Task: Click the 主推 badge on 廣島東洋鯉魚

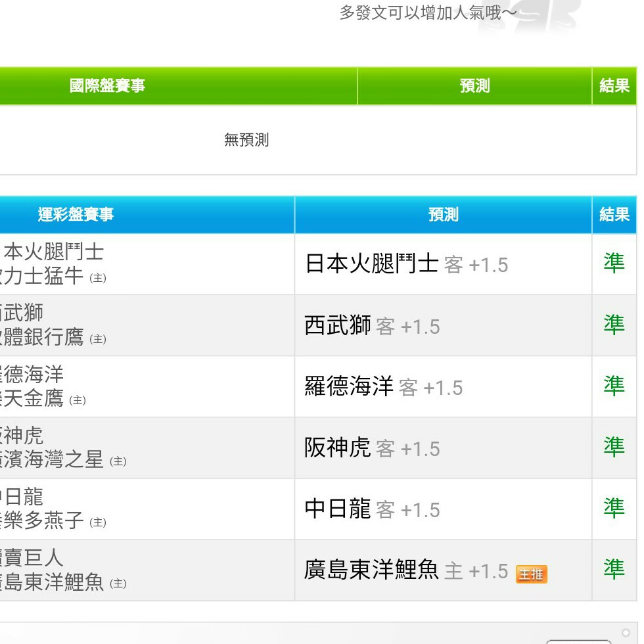Action: coord(532,574)
